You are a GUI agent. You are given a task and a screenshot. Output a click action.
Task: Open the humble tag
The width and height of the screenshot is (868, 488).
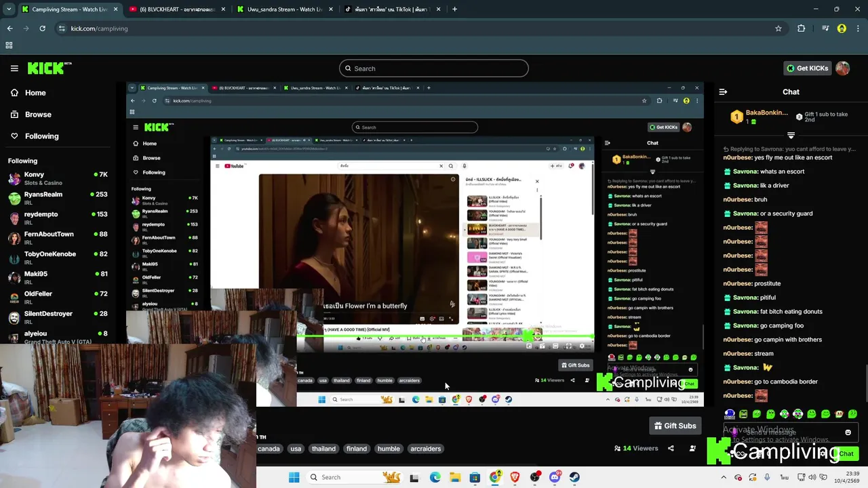[x=389, y=449]
